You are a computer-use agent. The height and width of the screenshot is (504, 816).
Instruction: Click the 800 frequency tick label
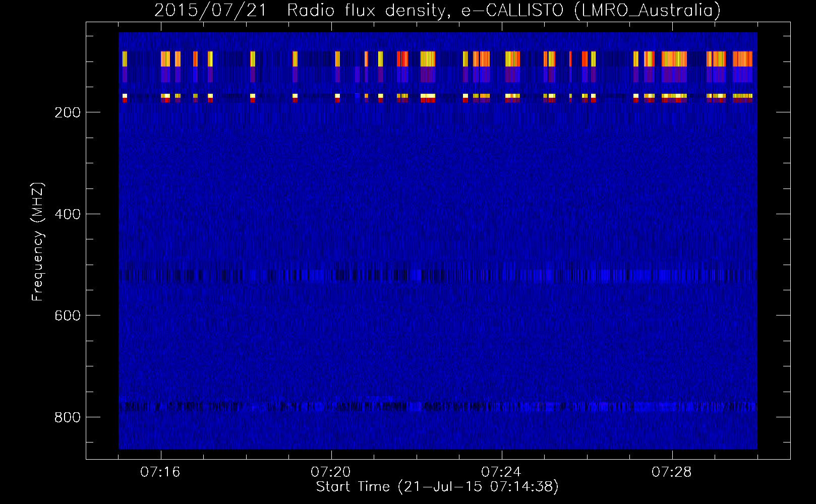tap(68, 417)
